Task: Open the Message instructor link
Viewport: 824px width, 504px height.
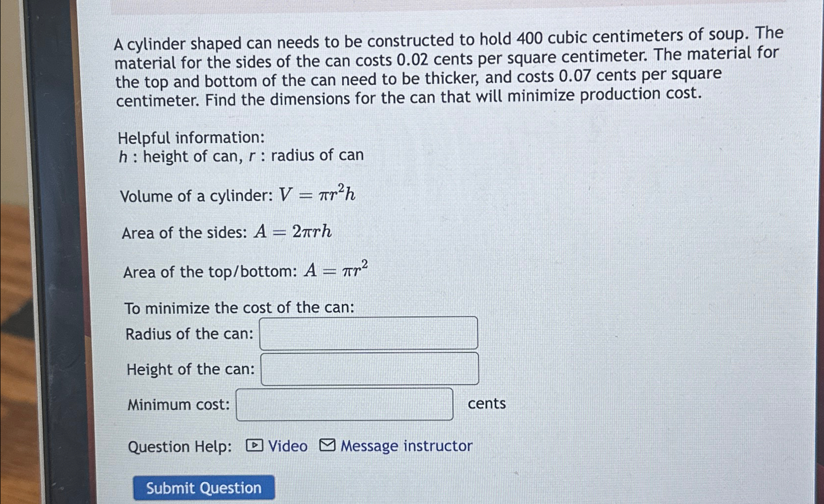Action: 406,446
